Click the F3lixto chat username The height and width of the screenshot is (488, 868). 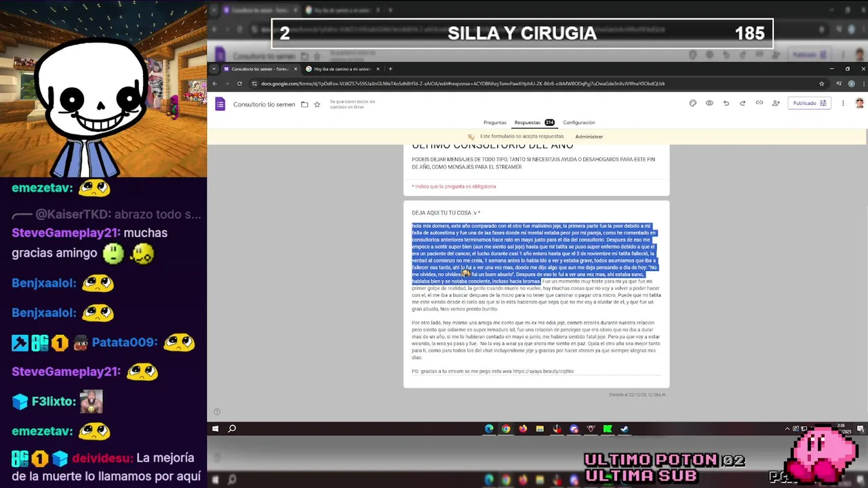tap(54, 401)
